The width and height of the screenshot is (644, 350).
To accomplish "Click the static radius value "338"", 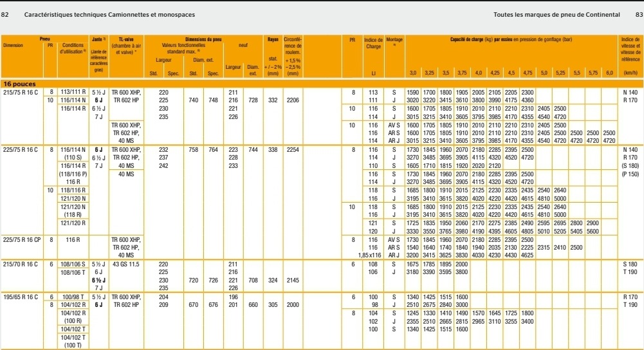I will pos(273,150).
